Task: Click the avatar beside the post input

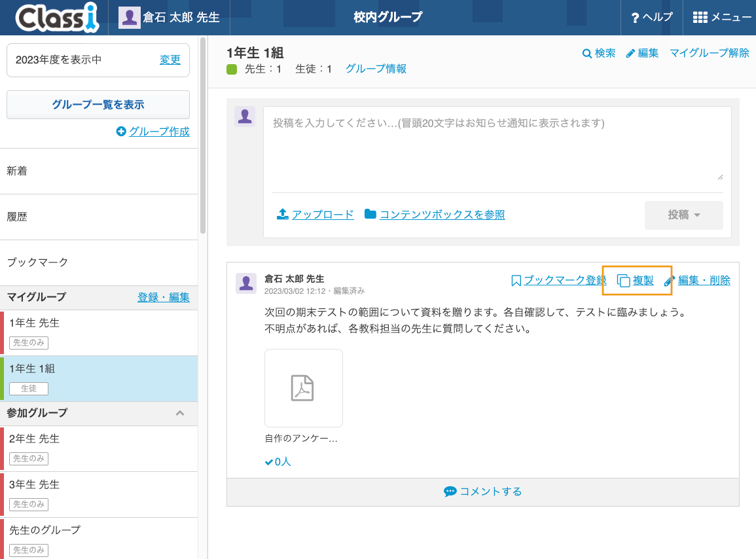Action: [x=245, y=117]
